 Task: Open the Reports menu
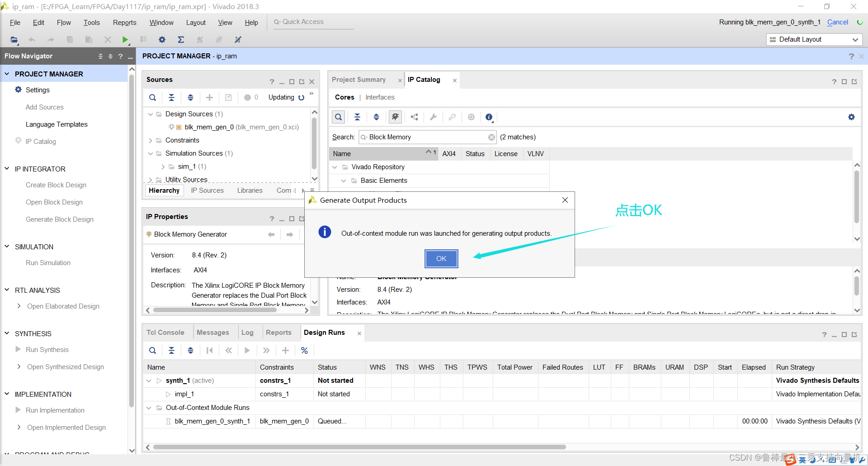tap(124, 23)
